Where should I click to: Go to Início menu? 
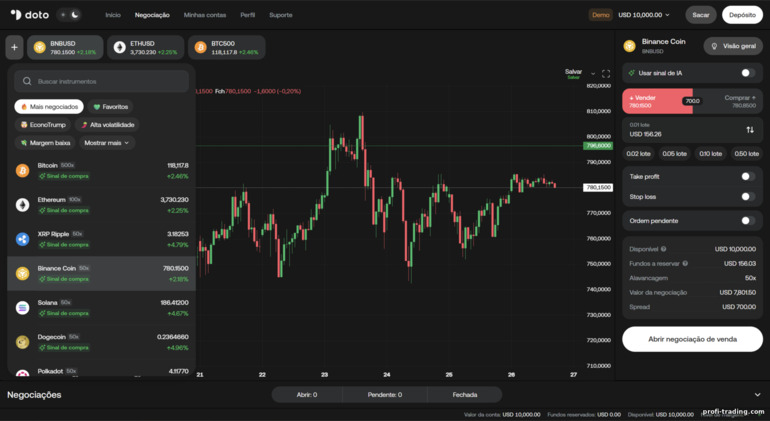[x=113, y=15]
